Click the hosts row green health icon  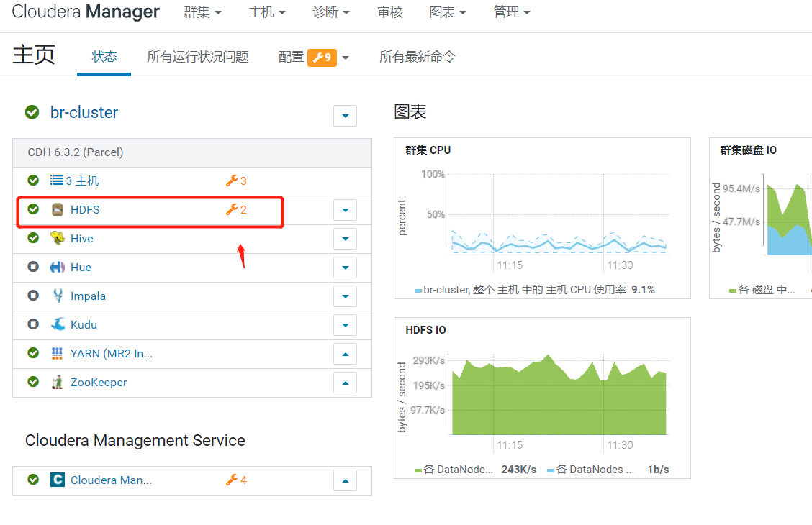(x=33, y=180)
